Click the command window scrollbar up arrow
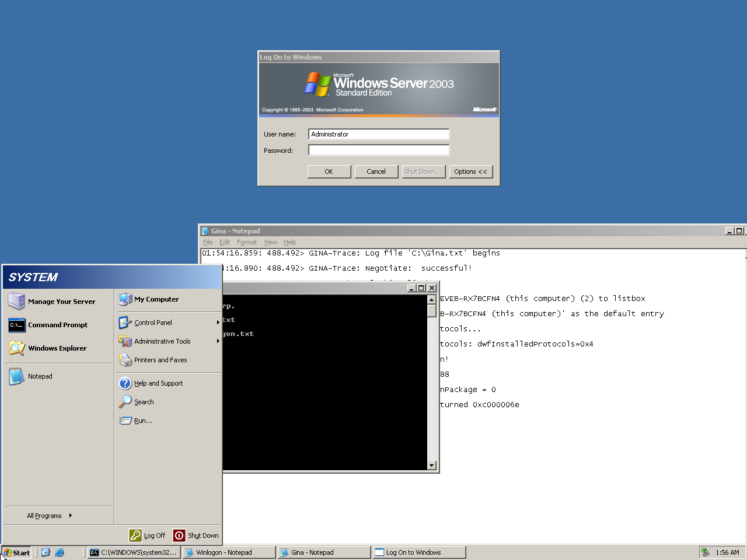Screen dimensions: 747x560 (x=432, y=299)
